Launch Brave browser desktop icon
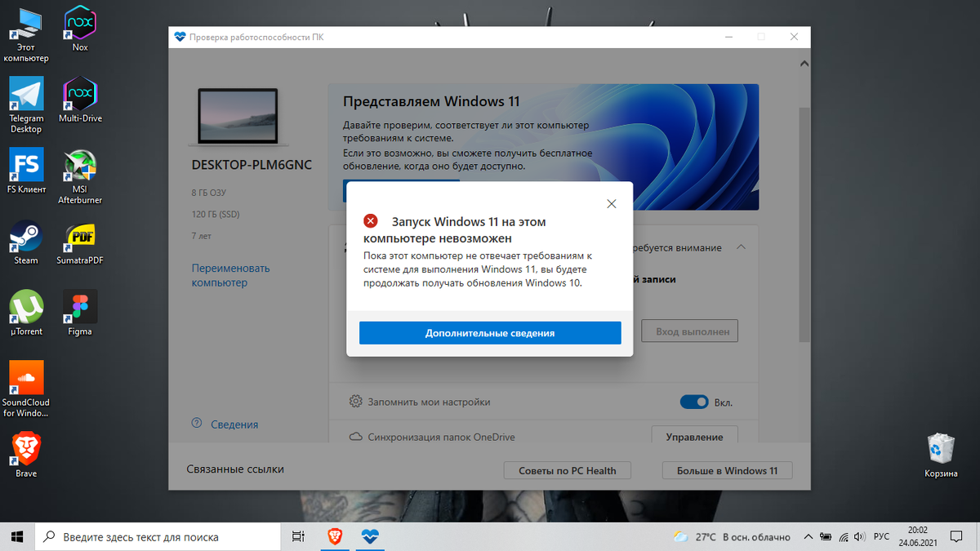 click(26, 455)
